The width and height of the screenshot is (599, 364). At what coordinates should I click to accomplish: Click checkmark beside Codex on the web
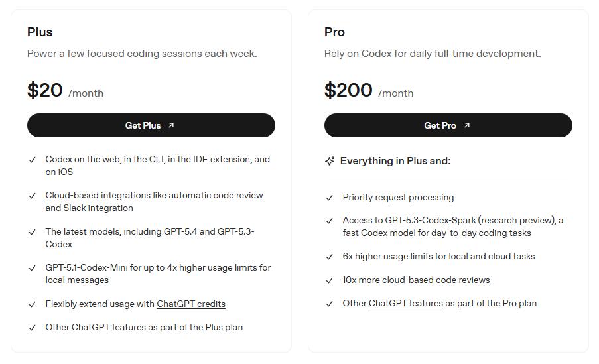(32, 160)
